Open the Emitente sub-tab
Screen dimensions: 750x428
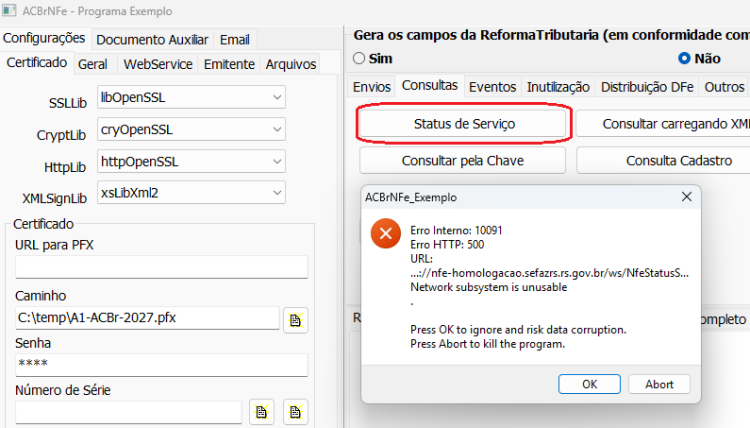point(229,64)
